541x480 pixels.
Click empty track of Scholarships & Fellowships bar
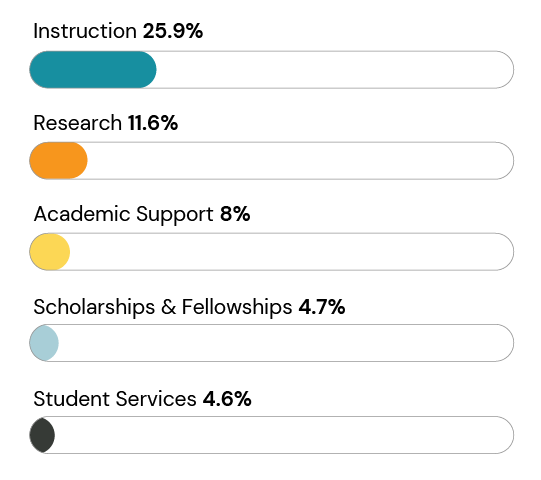[286, 343]
